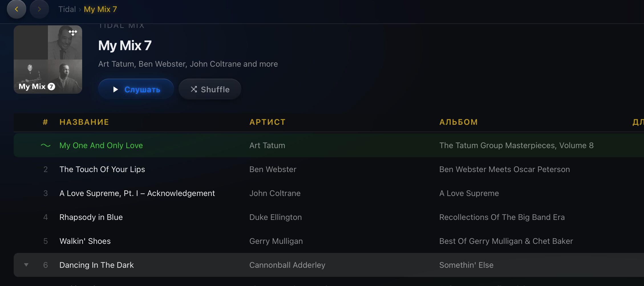Open album Recollections Of The Big Band Era
Screen dimensions: 644x286
coord(502,217)
